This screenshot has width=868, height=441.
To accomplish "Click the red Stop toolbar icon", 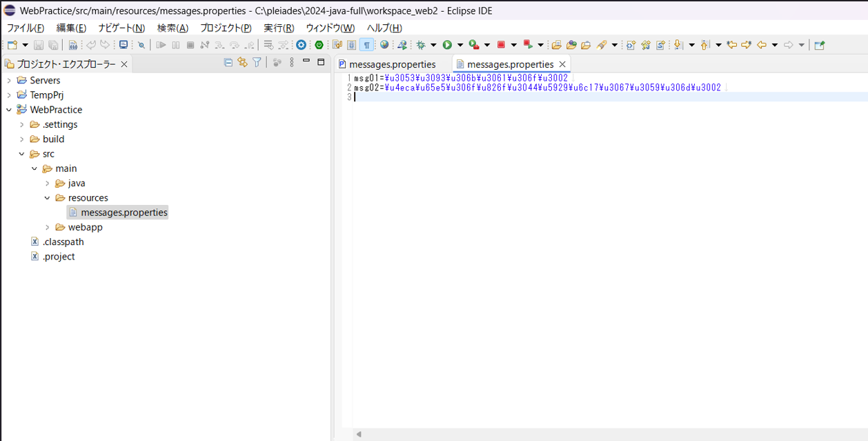I will pos(502,45).
